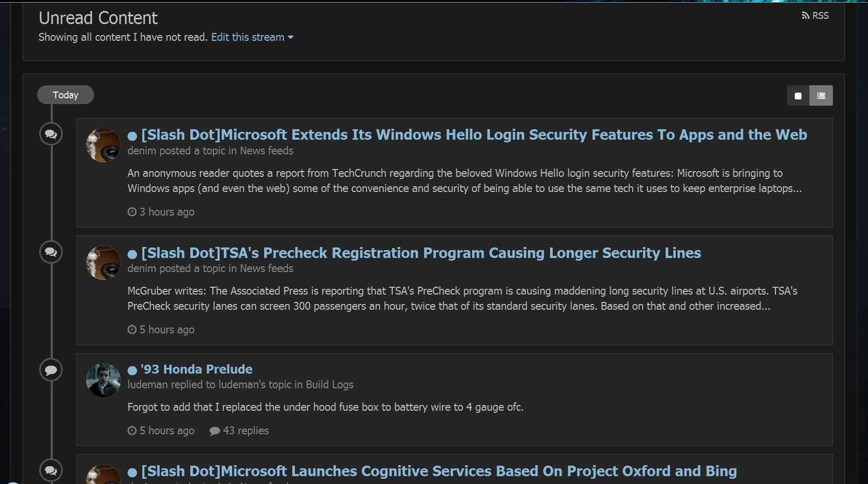Click topic bubble icon for TSA's Precheck entry
This screenshot has height=484, width=868.
[x=51, y=252]
